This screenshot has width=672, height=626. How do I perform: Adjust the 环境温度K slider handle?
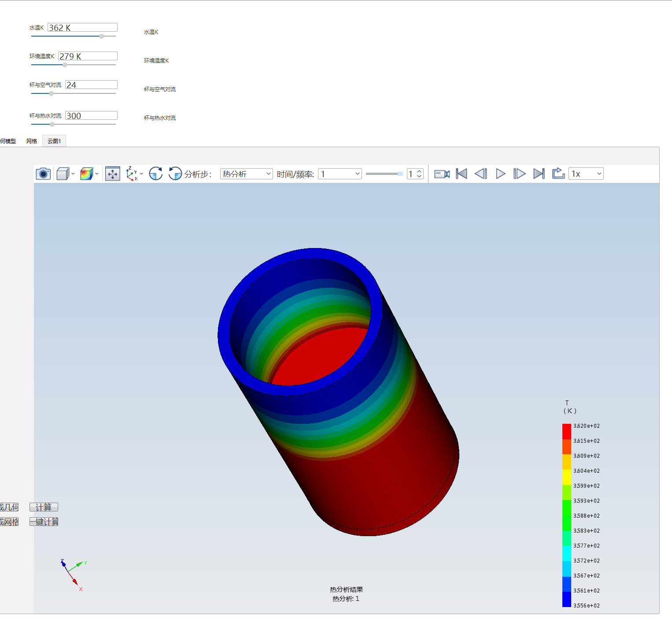pyautogui.click(x=65, y=65)
